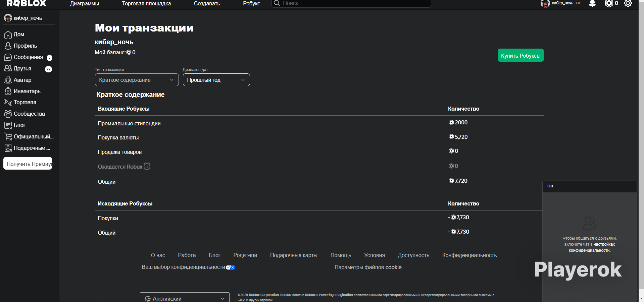The width and height of the screenshot is (644, 302).
Task: Click Ожидается Robux row label
Action: click(120, 167)
